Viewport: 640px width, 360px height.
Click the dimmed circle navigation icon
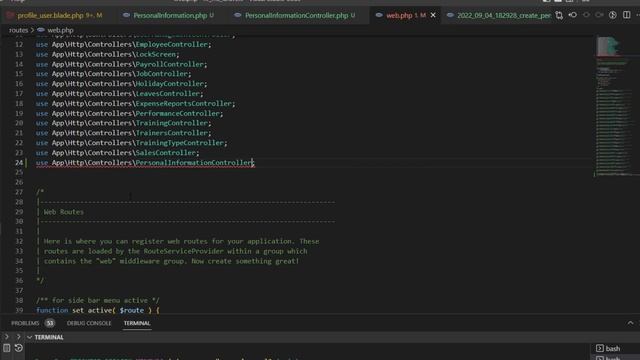tap(586, 16)
